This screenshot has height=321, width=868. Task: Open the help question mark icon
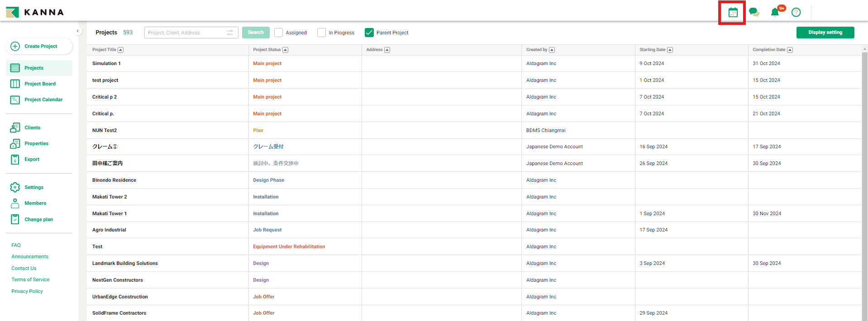coord(796,12)
